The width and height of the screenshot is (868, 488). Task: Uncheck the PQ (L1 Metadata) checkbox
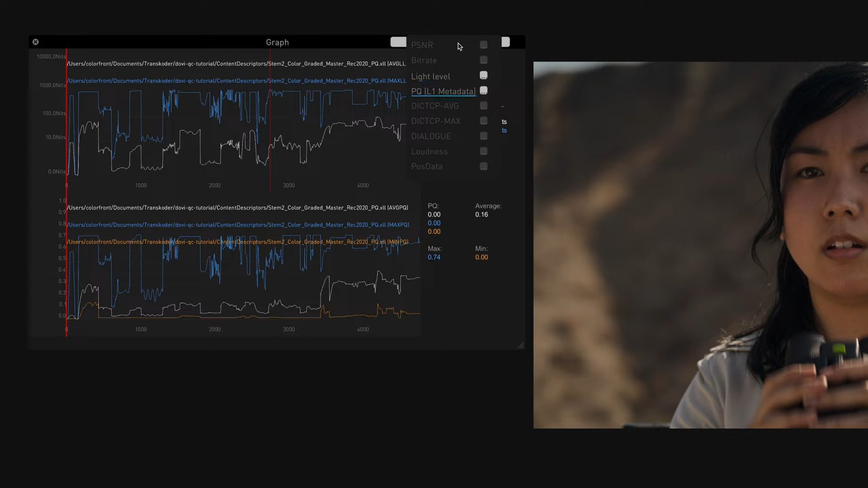pos(483,91)
